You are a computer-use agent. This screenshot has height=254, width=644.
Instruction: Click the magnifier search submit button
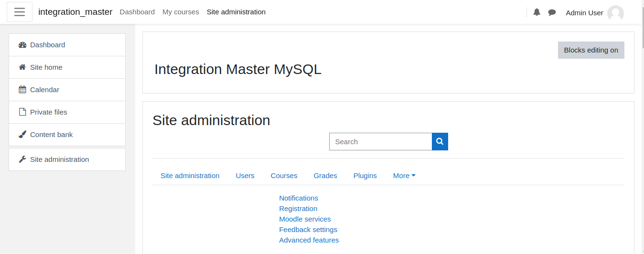point(440,141)
